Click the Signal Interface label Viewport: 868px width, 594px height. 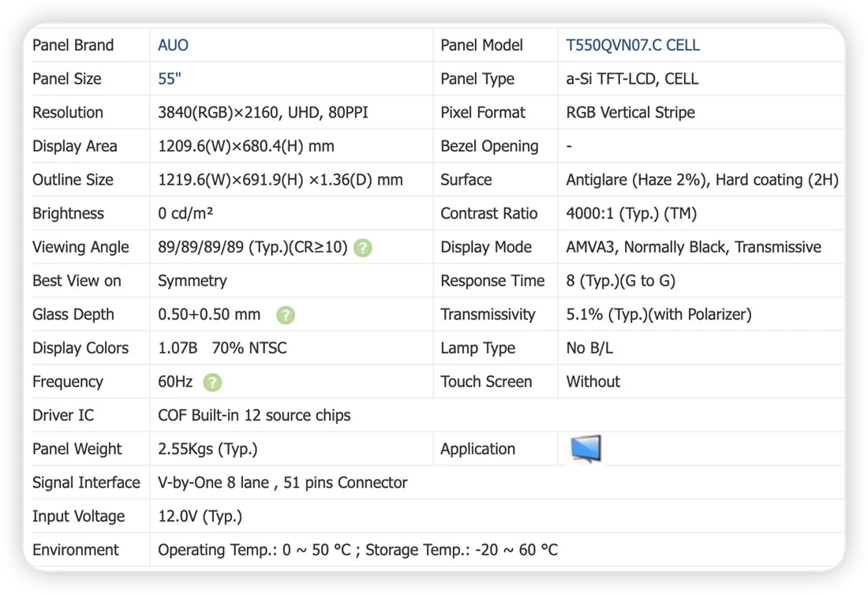click(86, 483)
